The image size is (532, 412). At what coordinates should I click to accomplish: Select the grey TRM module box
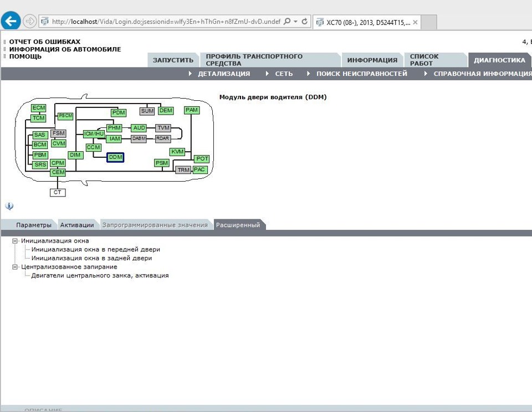pos(183,169)
